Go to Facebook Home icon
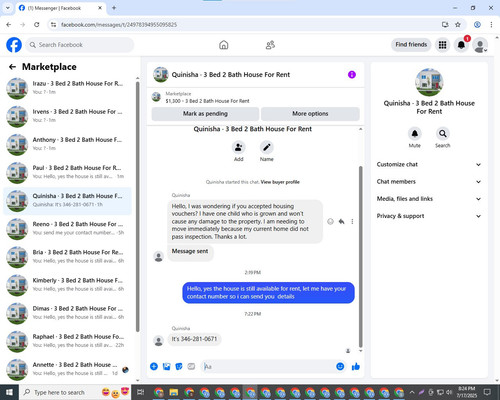500x400 pixels. [224, 45]
